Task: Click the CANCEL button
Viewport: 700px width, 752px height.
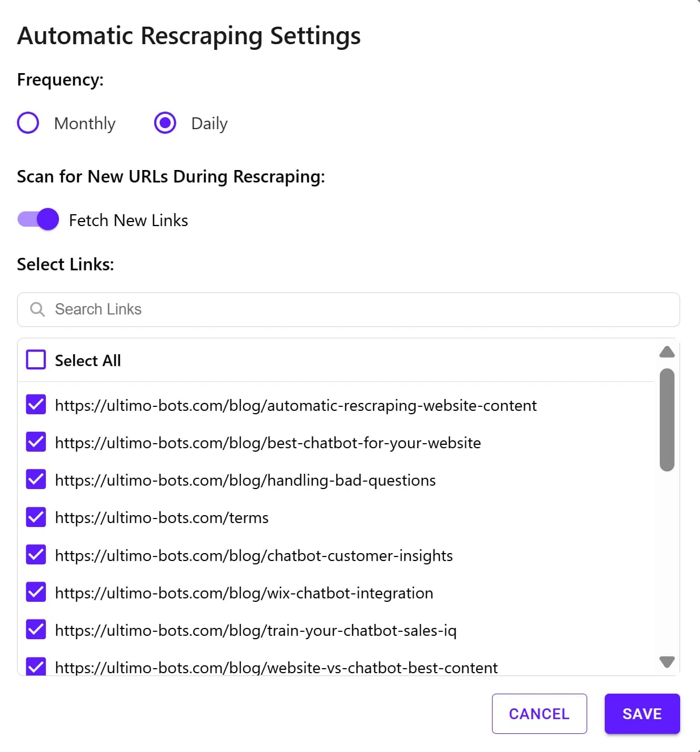Action: (539, 713)
